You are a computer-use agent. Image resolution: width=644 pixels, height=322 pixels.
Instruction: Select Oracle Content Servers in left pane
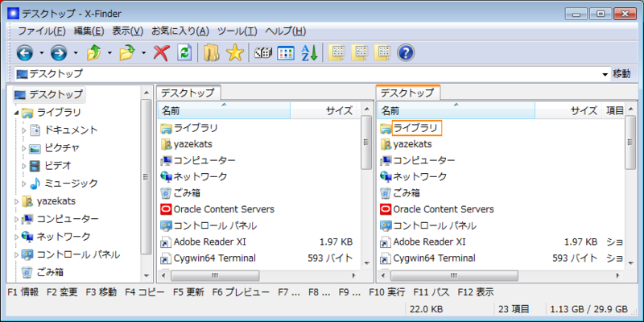pos(217,209)
